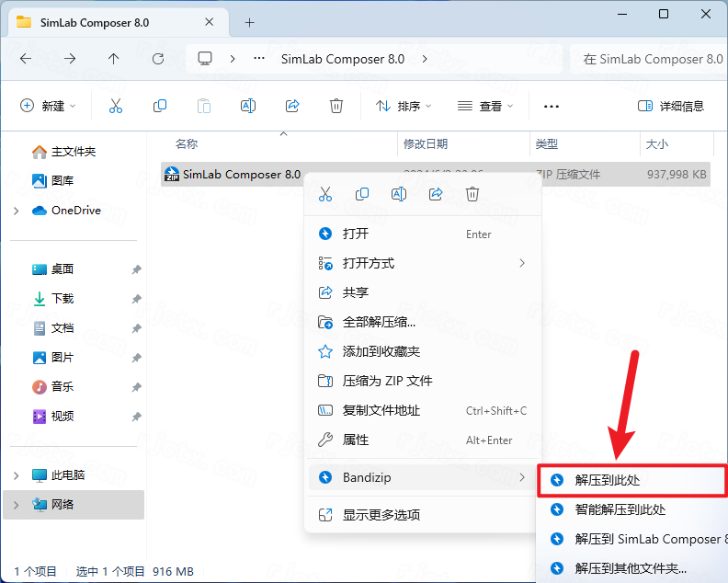Screen dimensions: 728x583
Task: Open a new tab with the plus button
Action: pyautogui.click(x=250, y=22)
